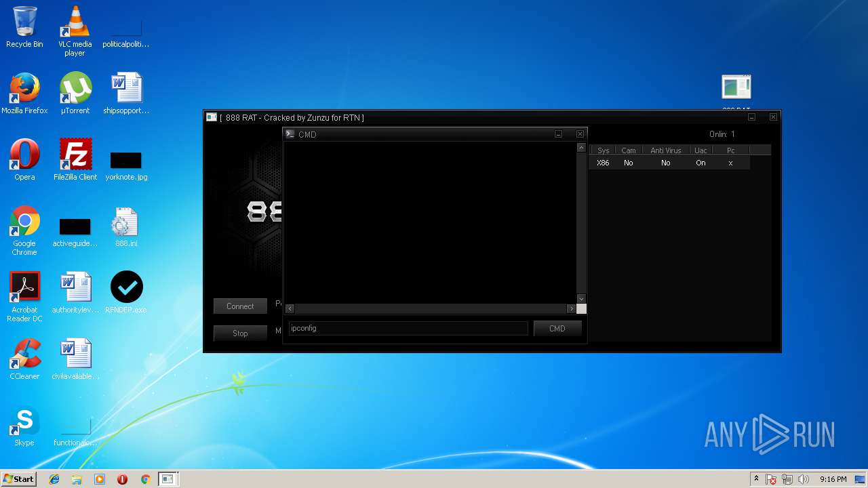Close the CMD window
868x488 pixels.
[580, 134]
